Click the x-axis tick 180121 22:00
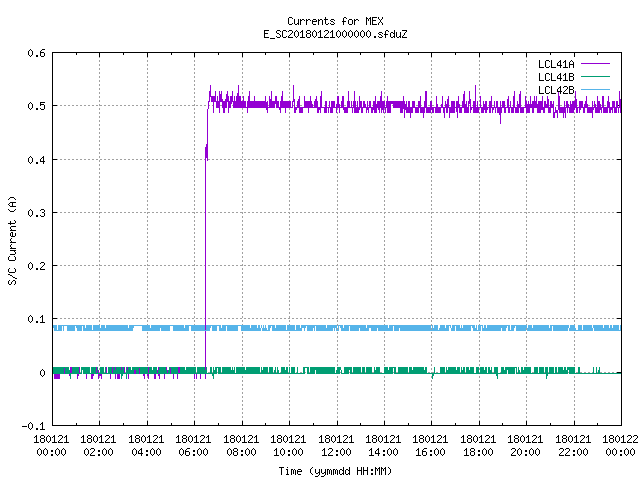Viewport: 640px width, 480px height. pos(573,446)
